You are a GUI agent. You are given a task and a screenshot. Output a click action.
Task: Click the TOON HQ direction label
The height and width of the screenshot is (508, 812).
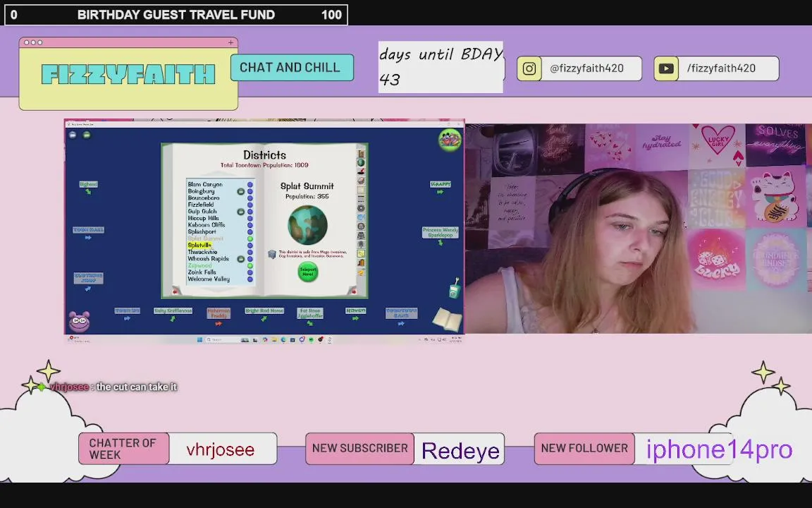(128, 310)
